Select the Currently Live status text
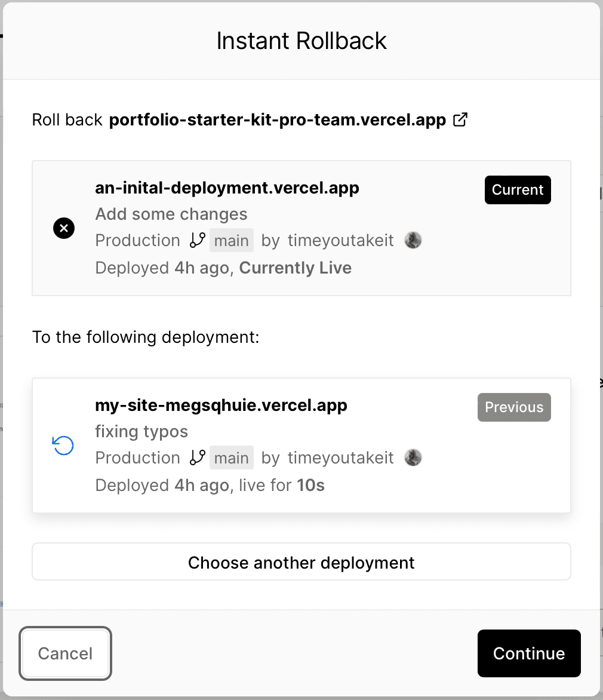 [x=295, y=268]
